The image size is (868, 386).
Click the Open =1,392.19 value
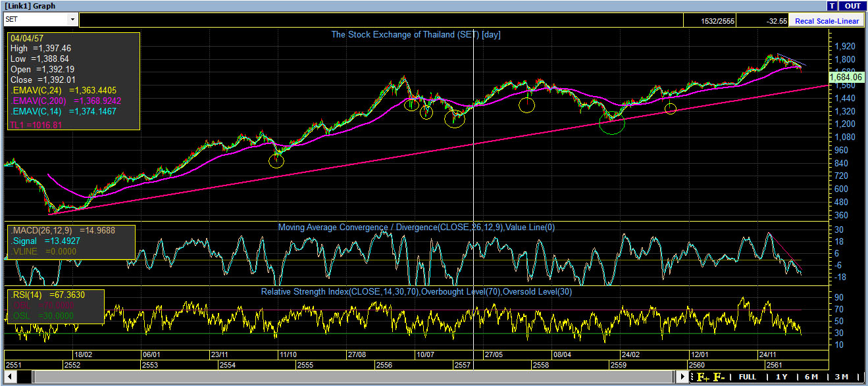click(x=42, y=69)
